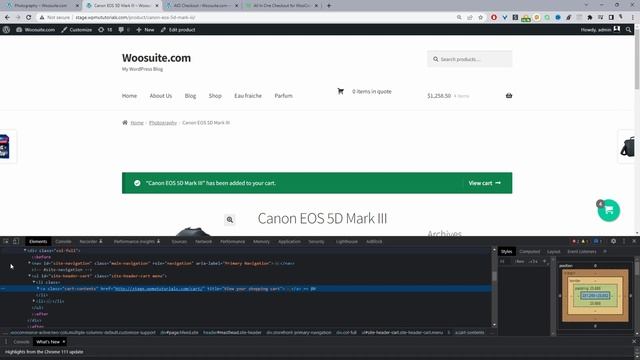The width and height of the screenshot is (640, 360).
Task: Collapse the ul site-header-cart node
Action: pos(29,276)
